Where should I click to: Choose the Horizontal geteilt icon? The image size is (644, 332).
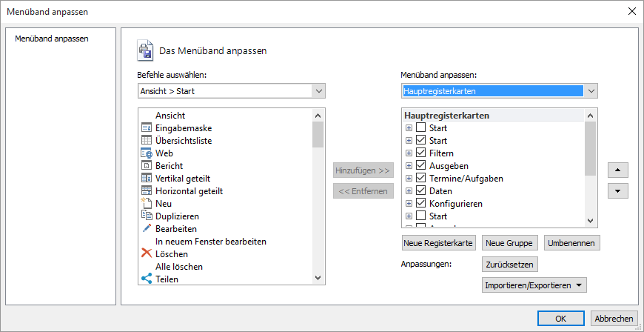(146, 191)
